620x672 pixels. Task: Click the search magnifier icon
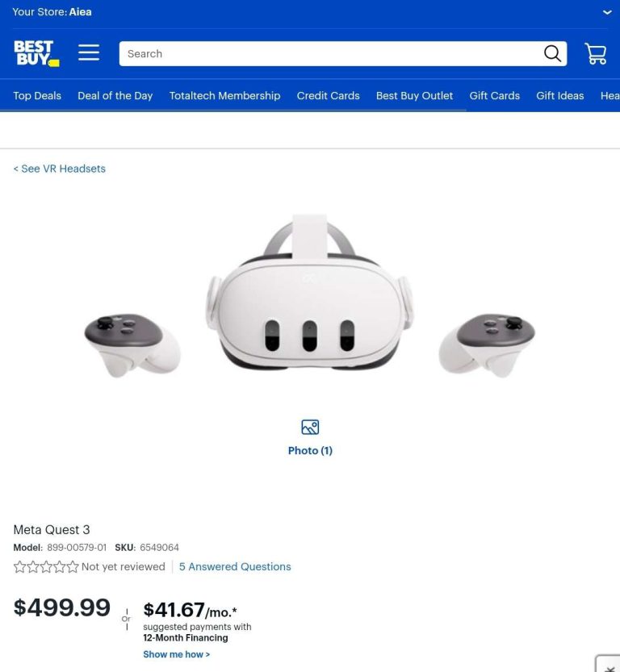coord(552,53)
